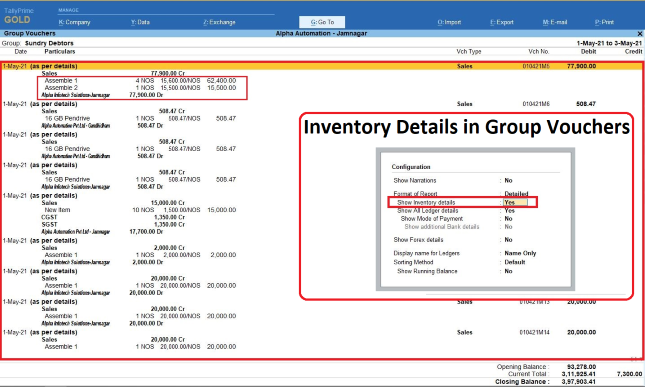Click the CGST 1,350.00 Cr line
This screenshot has height=387, width=645.
pos(113,217)
